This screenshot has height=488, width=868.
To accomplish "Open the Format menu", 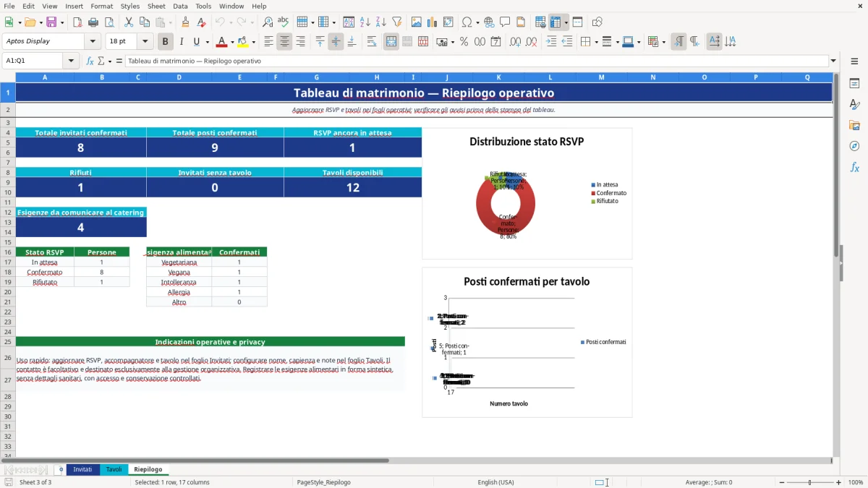I will 101,6.
